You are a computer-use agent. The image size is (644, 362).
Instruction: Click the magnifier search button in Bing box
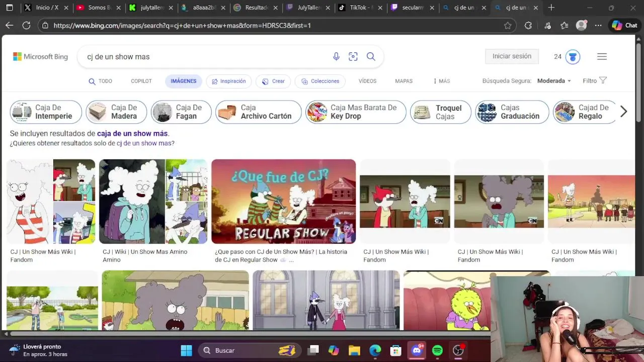coord(371,57)
